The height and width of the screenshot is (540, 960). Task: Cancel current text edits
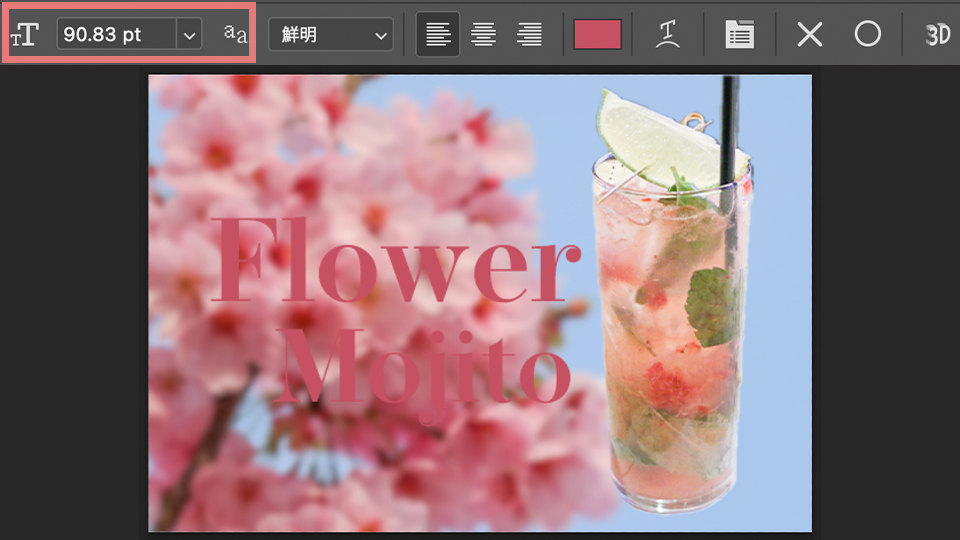tap(809, 34)
